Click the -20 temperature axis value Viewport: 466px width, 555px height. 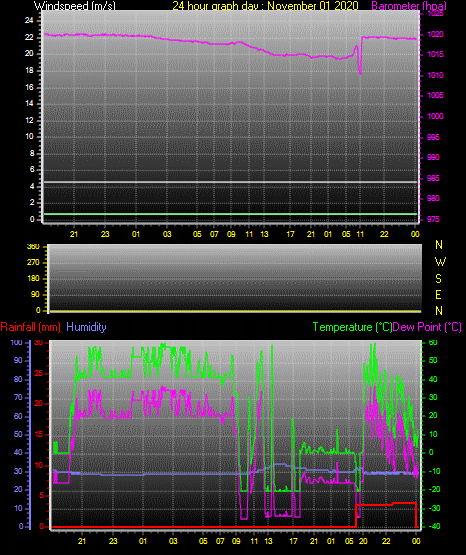point(434,490)
